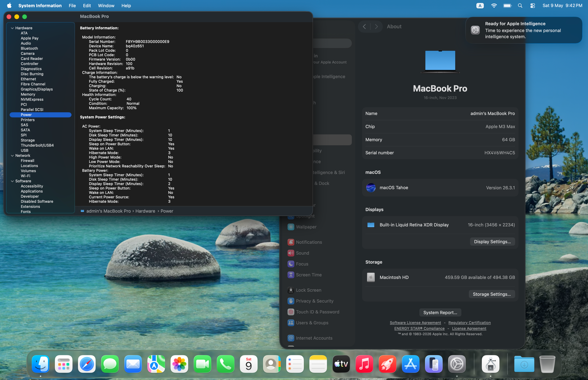Open the System Information app menu

[x=40, y=6]
